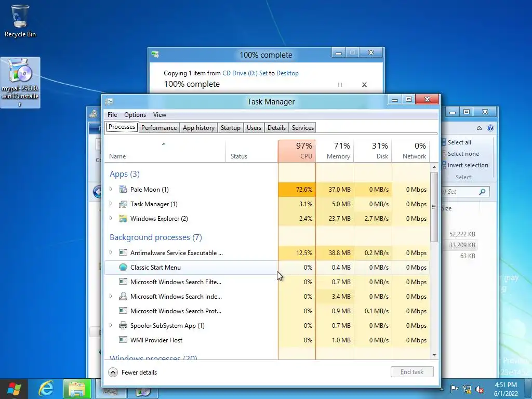Open the Options menu in Task Manager
This screenshot has height=399, width=532.
pyautogui.click(x=135, y=115)
